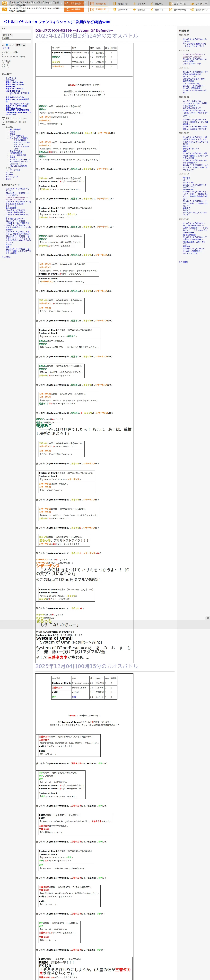
Task: Click heading 2025年12月04日00時15分のカオスバトル
Action: 87,666
